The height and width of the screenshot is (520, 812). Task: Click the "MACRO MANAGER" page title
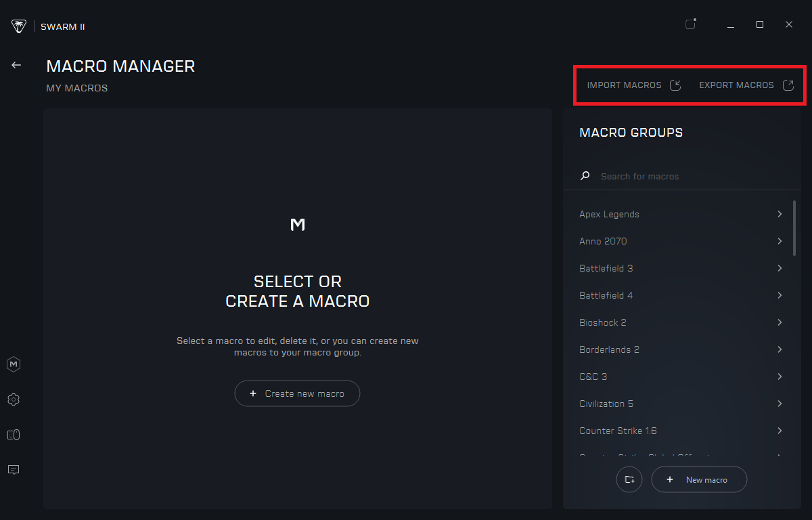click(120, 66)
